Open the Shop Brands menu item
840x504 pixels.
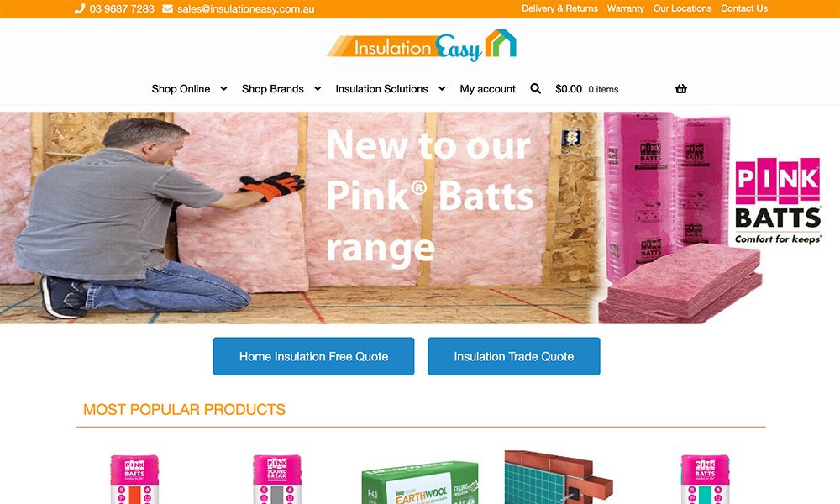coord(273,89)
